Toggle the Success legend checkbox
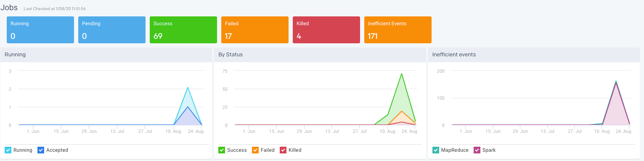 pos(222,150)
